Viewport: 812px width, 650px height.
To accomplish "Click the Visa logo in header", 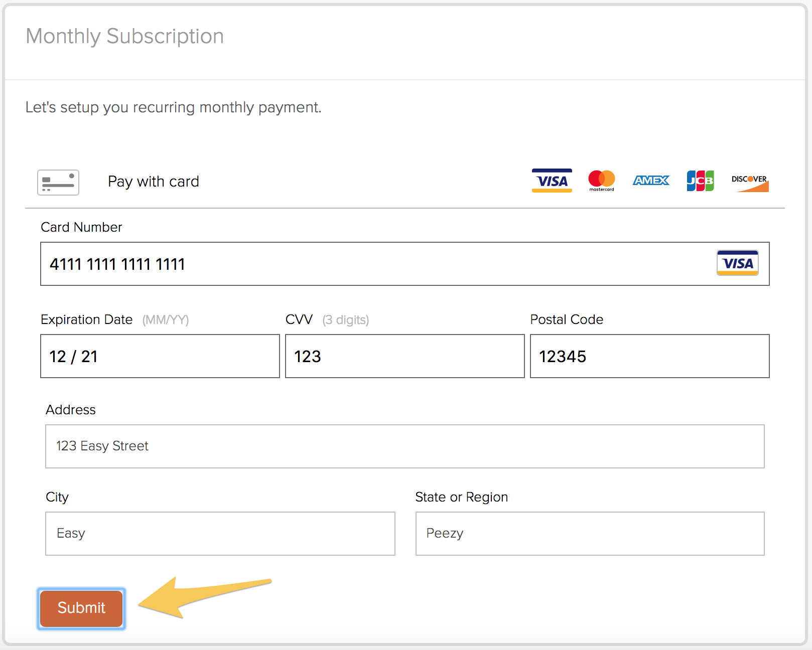I will tap(552, 181).
